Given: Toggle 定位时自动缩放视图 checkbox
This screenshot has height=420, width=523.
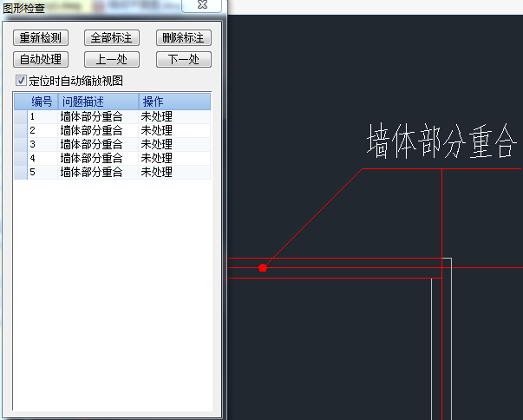Looking at the screenshot, I should coord(21,81).
